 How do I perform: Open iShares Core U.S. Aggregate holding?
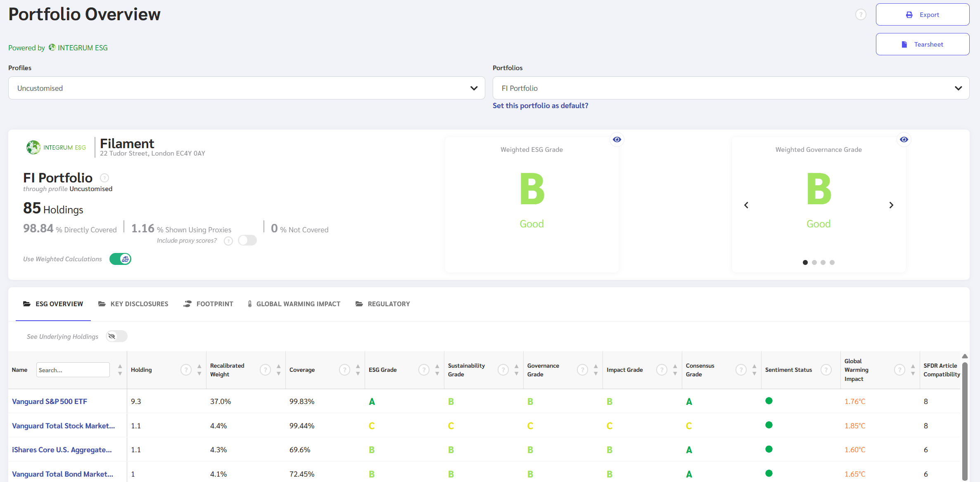click(x=62, y=450)
